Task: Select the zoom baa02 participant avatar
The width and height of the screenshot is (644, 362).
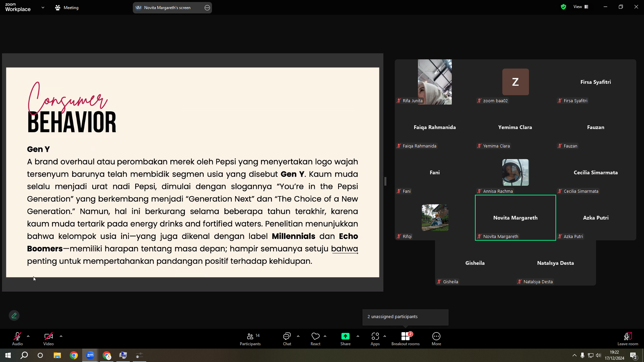Action: (x=516, y=82)
